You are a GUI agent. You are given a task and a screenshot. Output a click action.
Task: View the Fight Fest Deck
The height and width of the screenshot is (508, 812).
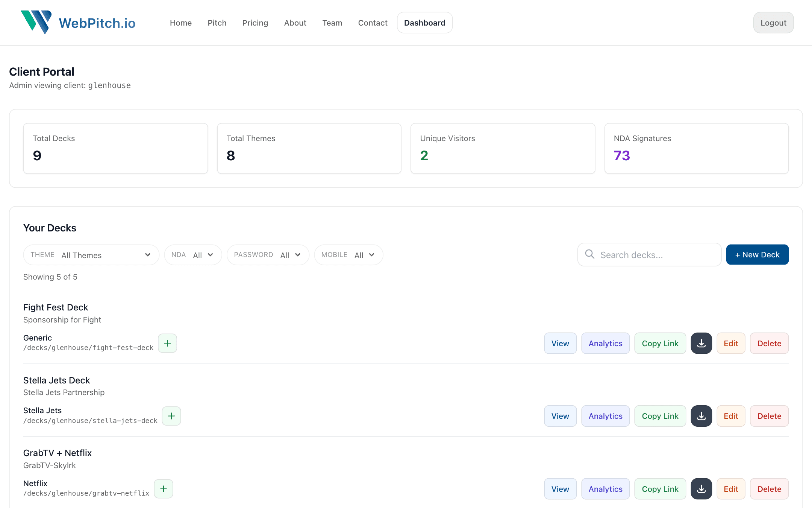[x=560, y=343]
